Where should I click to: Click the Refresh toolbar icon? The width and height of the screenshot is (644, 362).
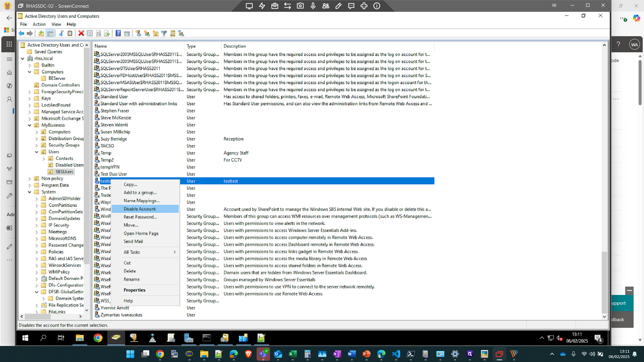(x=98, y=33)
